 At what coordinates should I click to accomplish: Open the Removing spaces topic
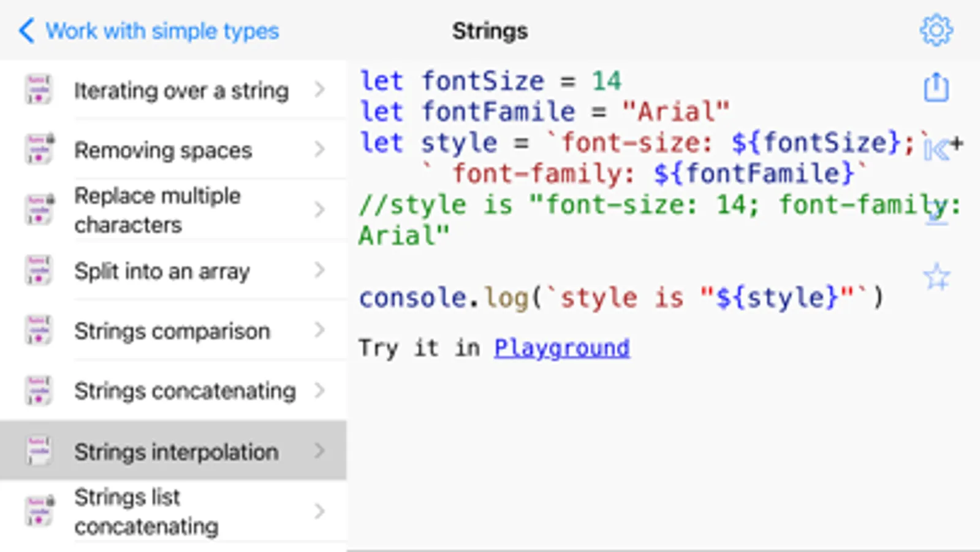tap(163, 150)
